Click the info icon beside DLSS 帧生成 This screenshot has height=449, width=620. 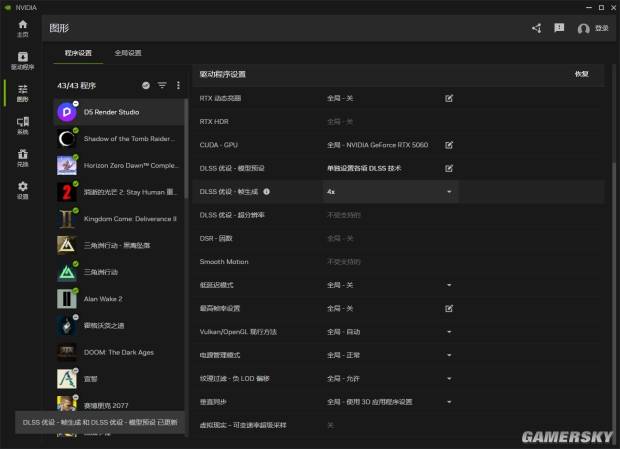click(267, 192)
